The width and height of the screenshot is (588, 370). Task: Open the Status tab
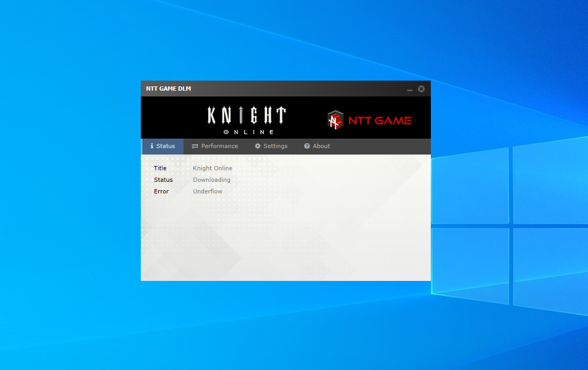click(x=163, y=146)
